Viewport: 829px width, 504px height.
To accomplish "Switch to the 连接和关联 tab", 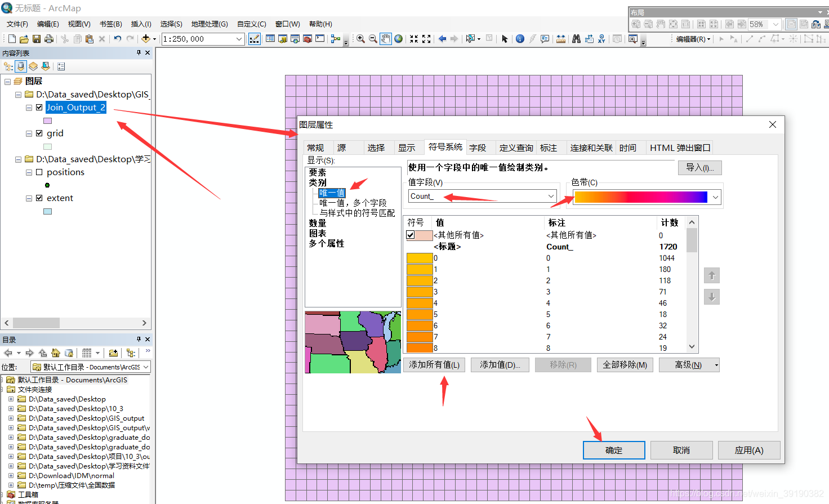I will click(x=591, y=148).
